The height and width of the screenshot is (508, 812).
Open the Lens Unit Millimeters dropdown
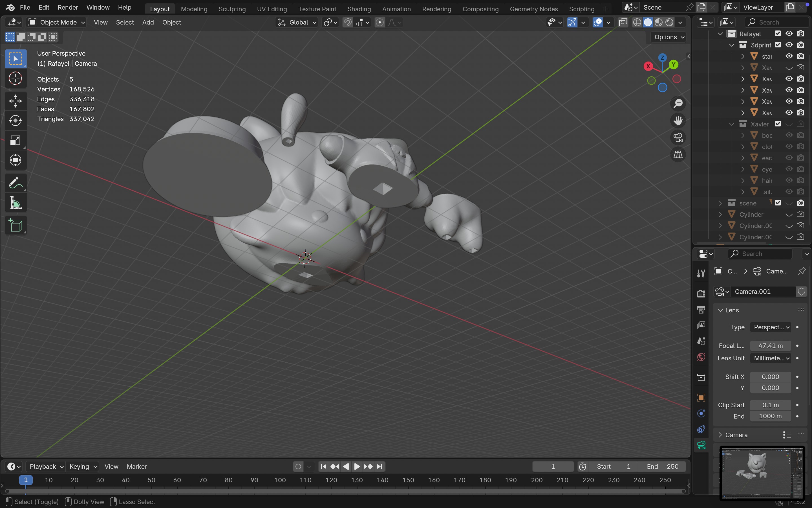pyautogui.click(x=771, y=358)
